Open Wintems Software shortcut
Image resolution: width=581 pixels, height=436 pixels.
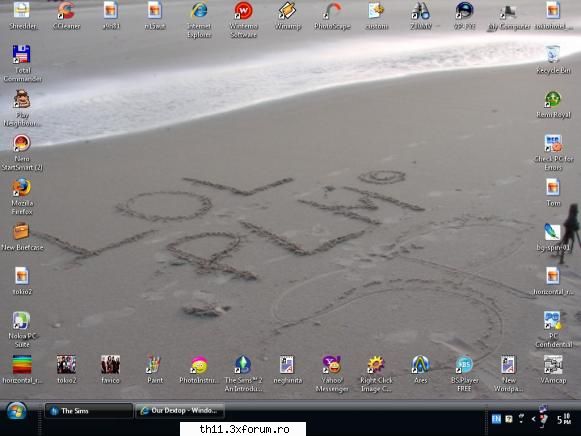(x=243, y=20)
